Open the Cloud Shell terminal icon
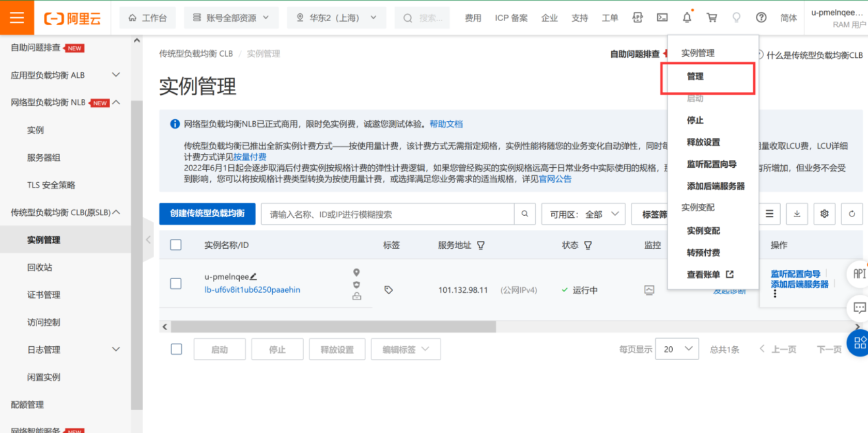This screenshot has width=868, height=433. (662, 18)
